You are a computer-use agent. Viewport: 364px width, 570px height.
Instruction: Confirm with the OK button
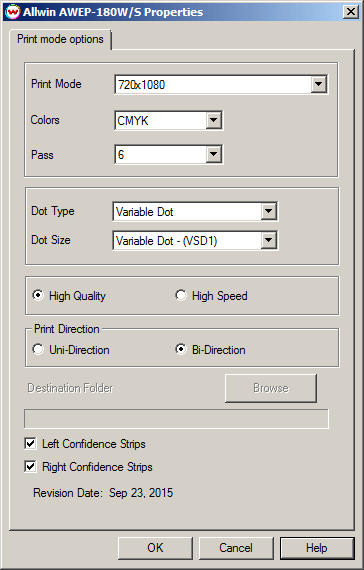[155, 548]
